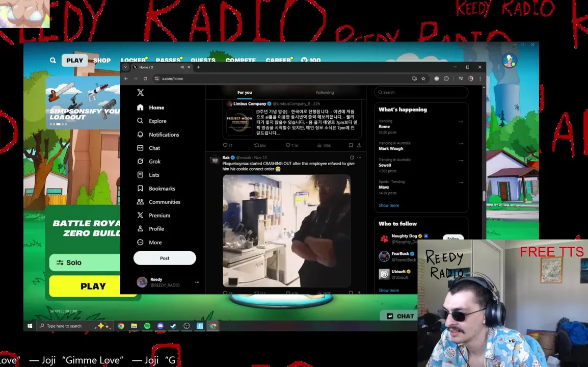The height and width of the screenshot is (367, 588).
Task: Open more options on Rak's post
Action: coord(359,158)
